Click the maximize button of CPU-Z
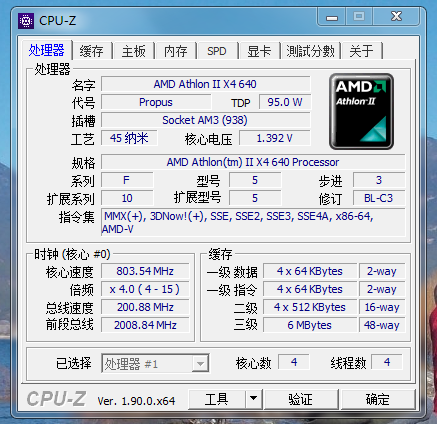The width and height of the screenshot is (437, 424). pos(359,17)
